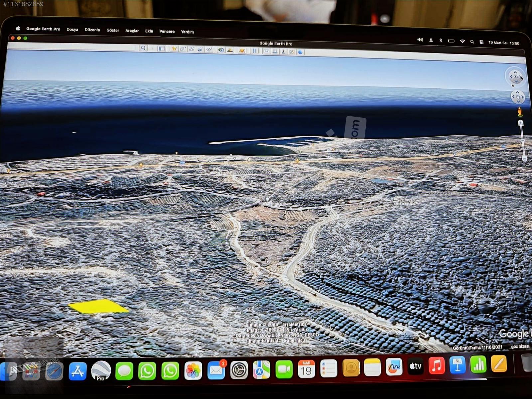
Task: Toggle historical imagery clock icon
Action: pos(221,50)
